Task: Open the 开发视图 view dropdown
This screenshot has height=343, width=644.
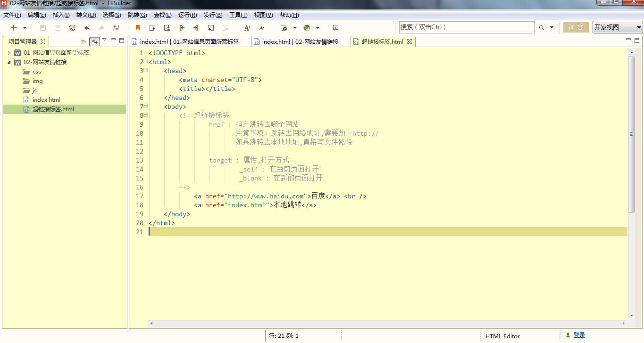Action: click(618, 27)
